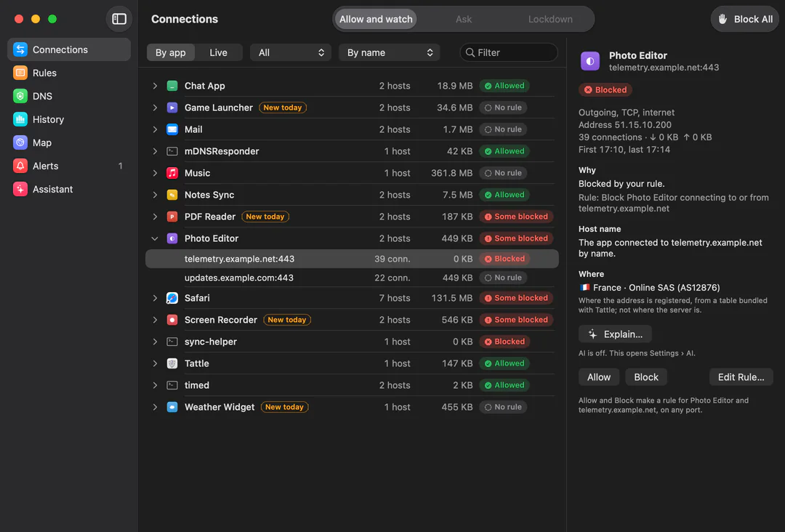Click the Safari compass icon
The image size is (785, 532).
click(172, 298)
